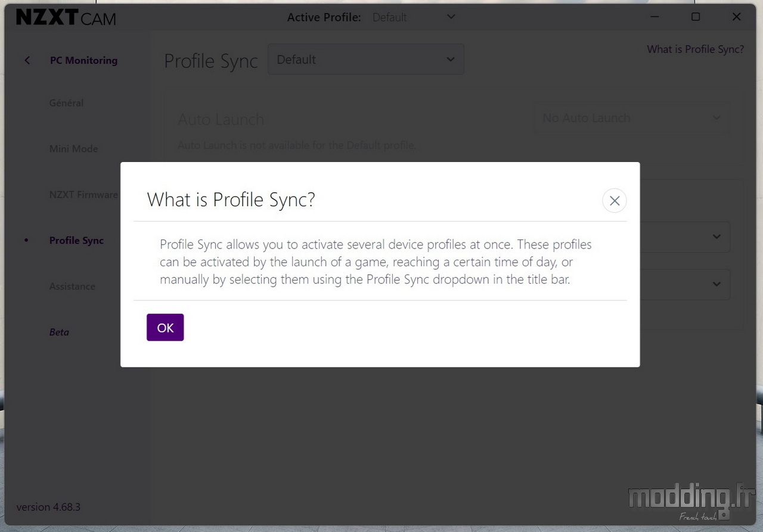
Task: Maximize the NZXT CAM window
Action: click(696, 17)
